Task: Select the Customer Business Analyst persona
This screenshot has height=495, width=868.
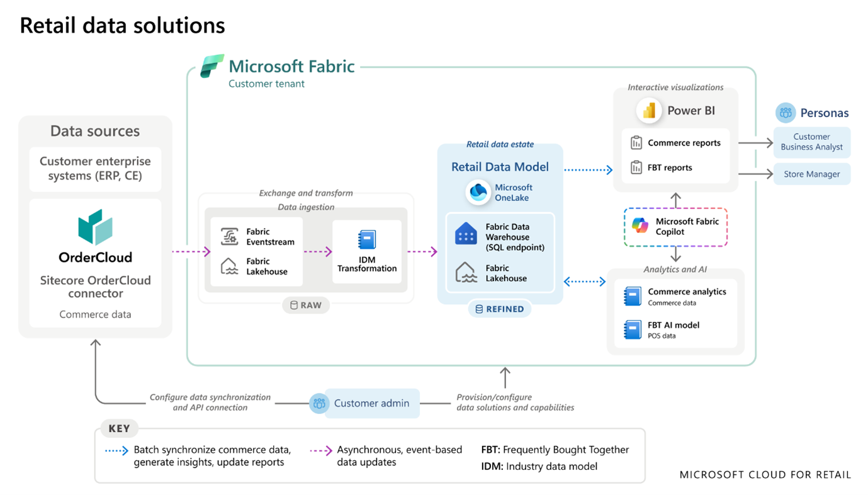Action: [811, 142]
